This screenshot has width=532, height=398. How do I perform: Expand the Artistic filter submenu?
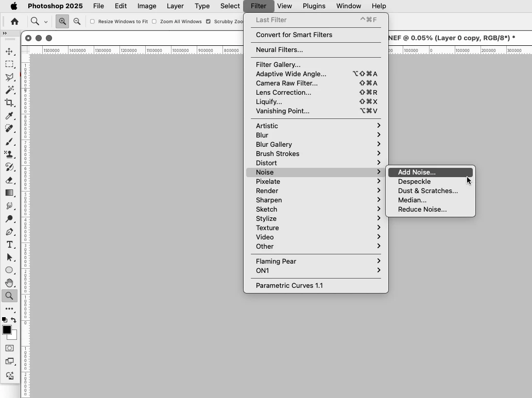coord(316,126)
